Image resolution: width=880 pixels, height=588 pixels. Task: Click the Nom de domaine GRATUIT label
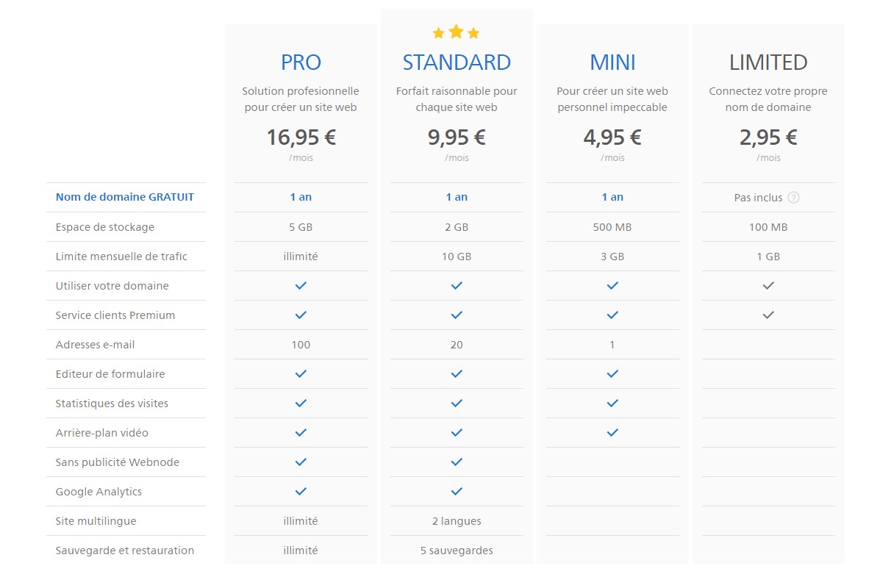pyautogui.click(x=125, y=197)
